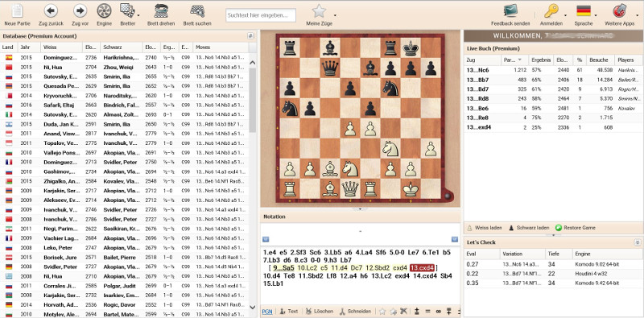Start the Engine analysis icon
The width and height of the screenshot is (644, 318).
[x=105, y=10]
